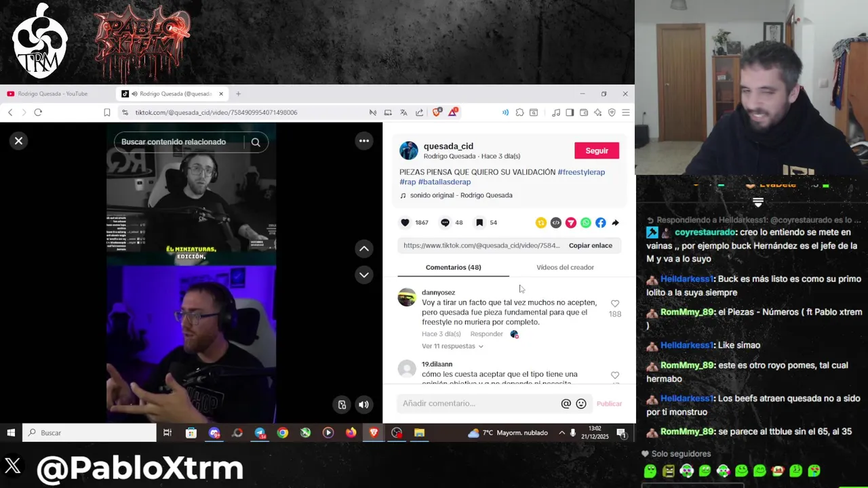Open the 19.dilaann username
The width and height of the screenshot is (868, 488).
[437, 365]
